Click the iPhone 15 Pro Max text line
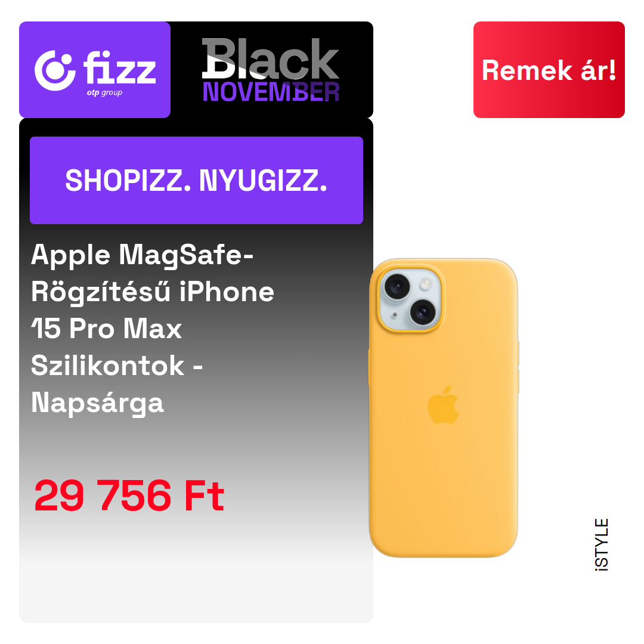Image resolution: width=644 pixels, height=644 pixels. [106, 329]
